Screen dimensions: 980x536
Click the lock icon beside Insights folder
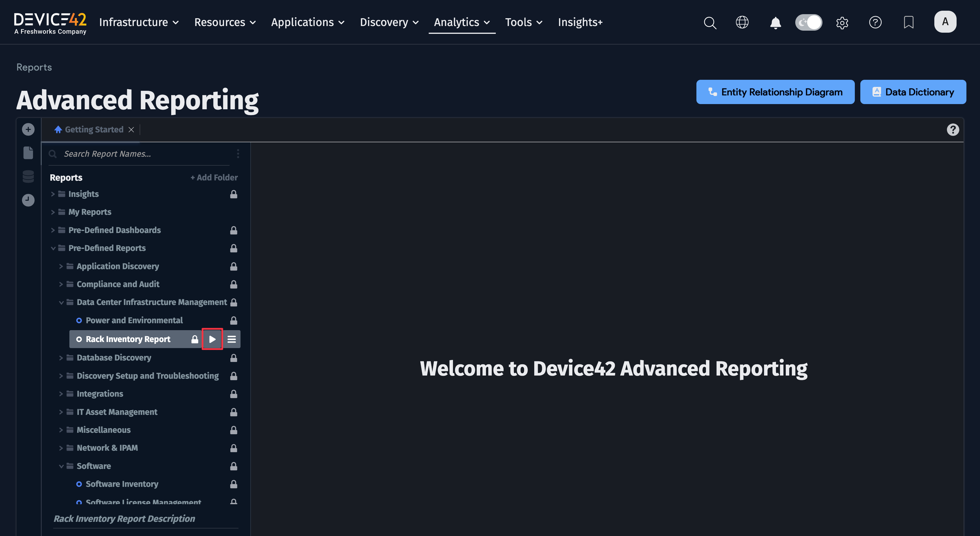234,194
